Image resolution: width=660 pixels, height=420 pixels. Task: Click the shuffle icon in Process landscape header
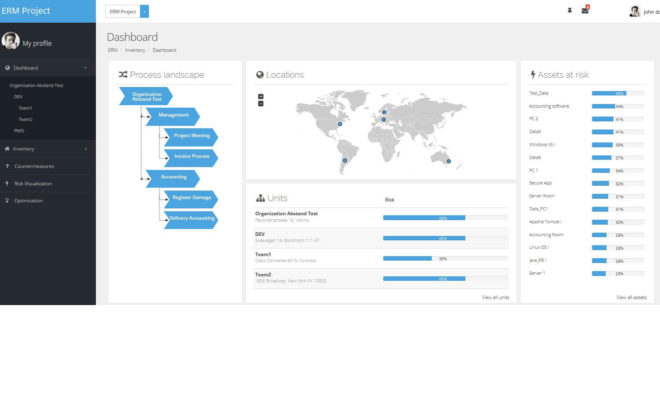point(122,74)
